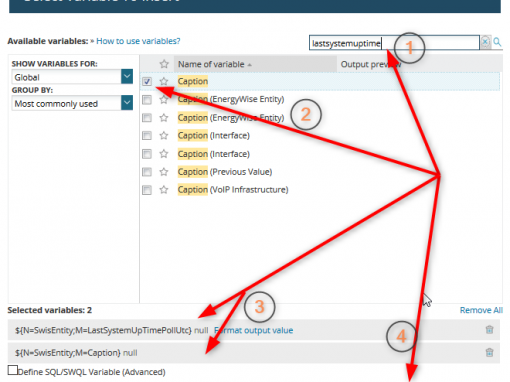Click the Output preview column header
510x382 pixels.
coord(371,64)
